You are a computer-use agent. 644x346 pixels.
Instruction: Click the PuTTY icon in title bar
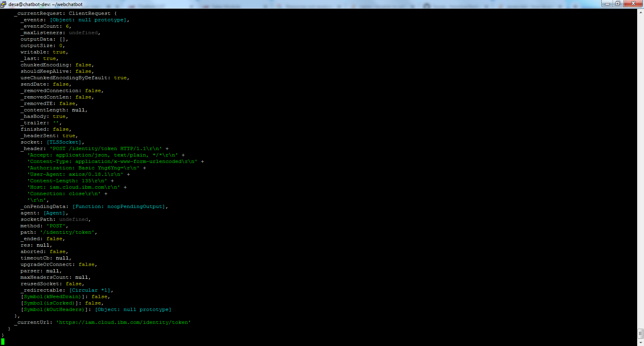pos(3,4)
